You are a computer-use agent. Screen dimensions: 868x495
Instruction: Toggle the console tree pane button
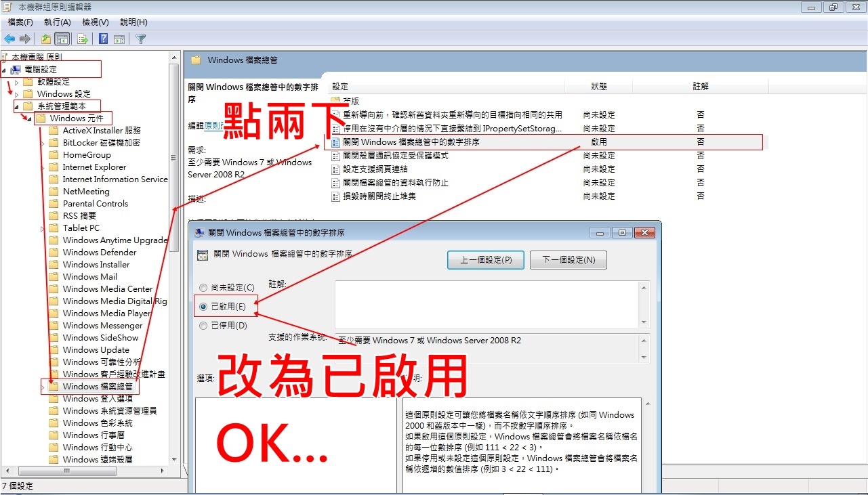pos(62,39)
